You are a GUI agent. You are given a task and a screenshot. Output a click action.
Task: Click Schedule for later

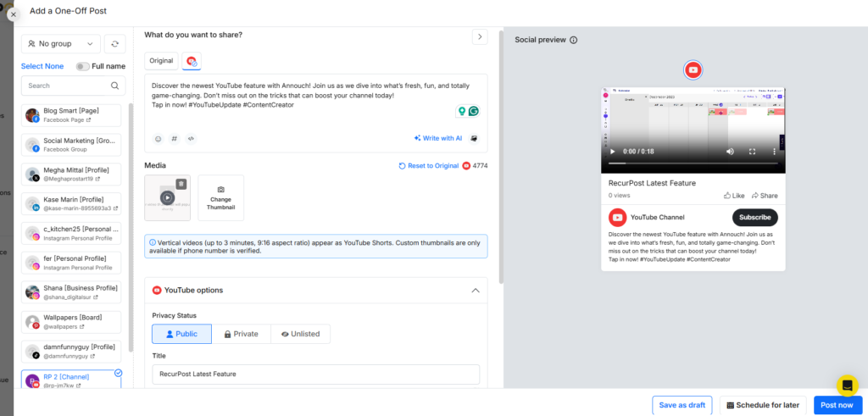763,405
